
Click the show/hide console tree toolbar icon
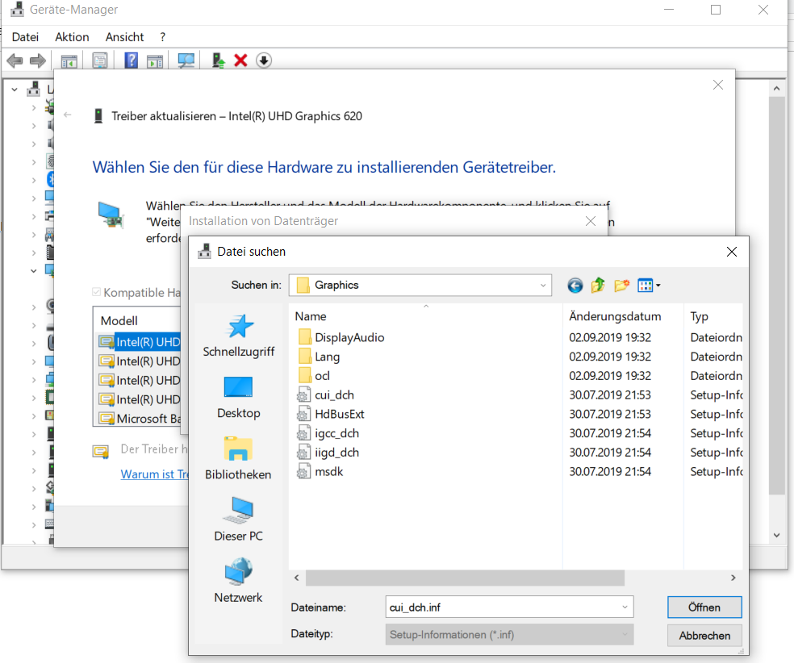(x=69, y=61)
